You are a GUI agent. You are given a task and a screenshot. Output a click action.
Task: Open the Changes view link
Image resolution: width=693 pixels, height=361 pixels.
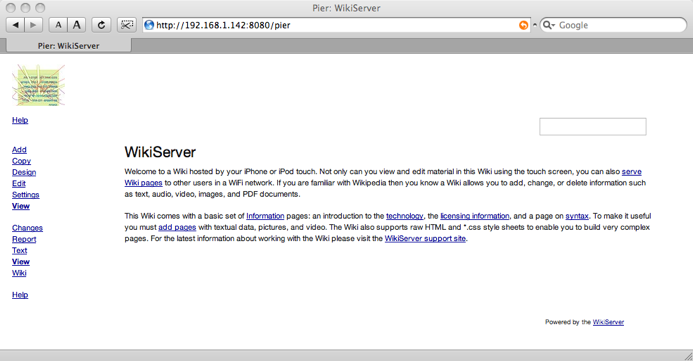click(27, 228)
